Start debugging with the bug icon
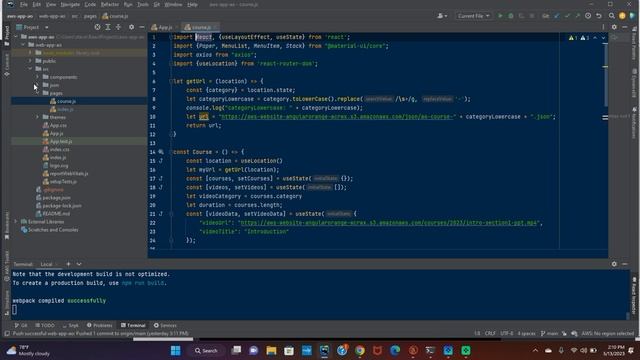 [511, 16]
